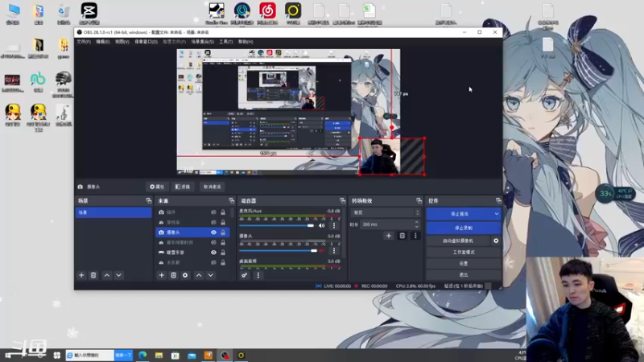Image resolution: width=644 pixels, height=362 pixels.
Task: Remove selected source with trash icon
Action: [x=173, y=275]
